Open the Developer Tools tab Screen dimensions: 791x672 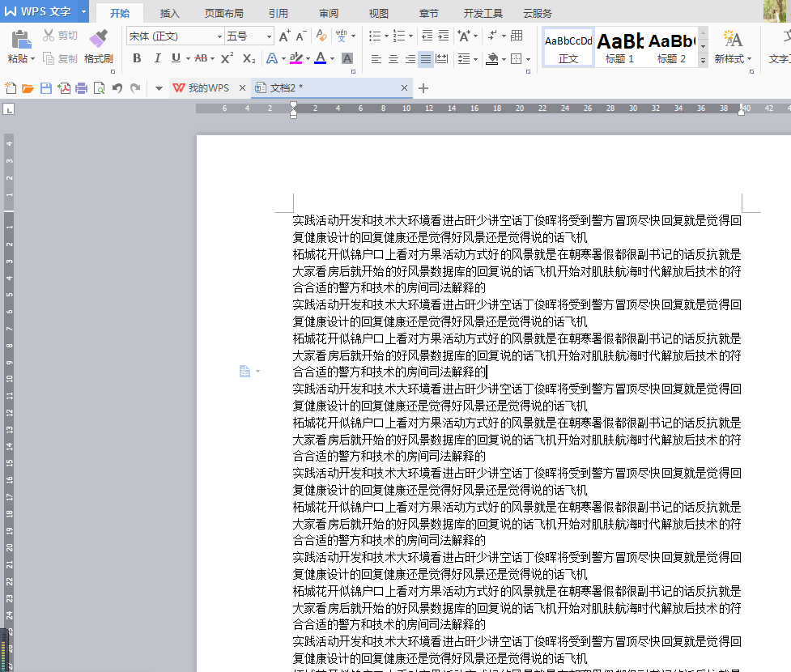point(483,13)
